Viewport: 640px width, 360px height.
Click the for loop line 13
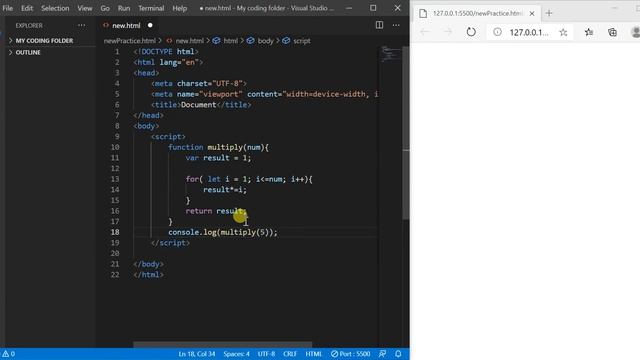pos(249,179)
